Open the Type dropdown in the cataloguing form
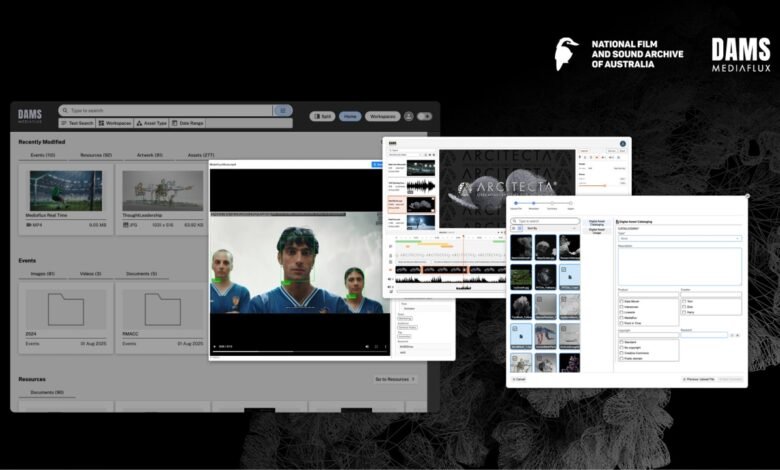Image resolution: width=780 pixels, height=470 pixels. click(679, 238)
